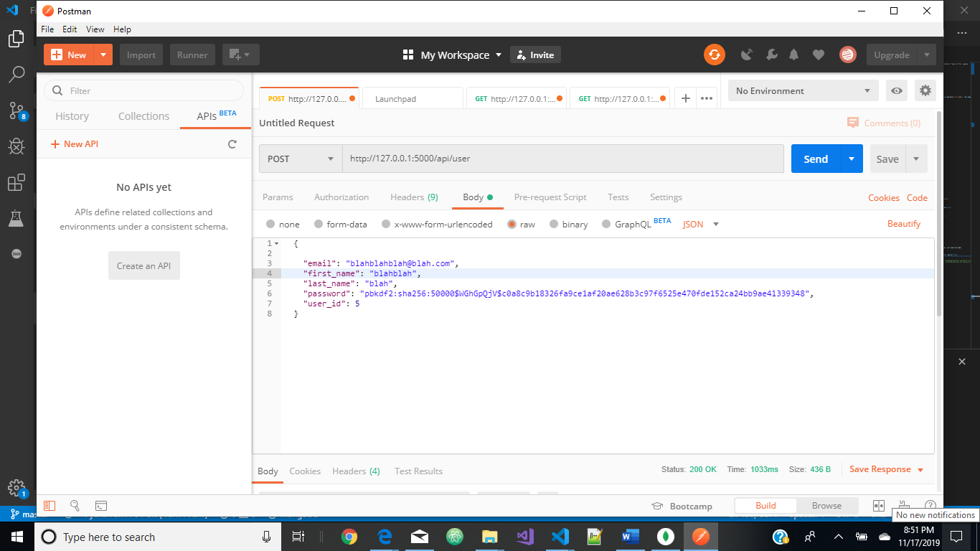Select the x-www-form-urlencoded radio button
The width and height of the screenshot is (980, 551).
pos(386,225)
